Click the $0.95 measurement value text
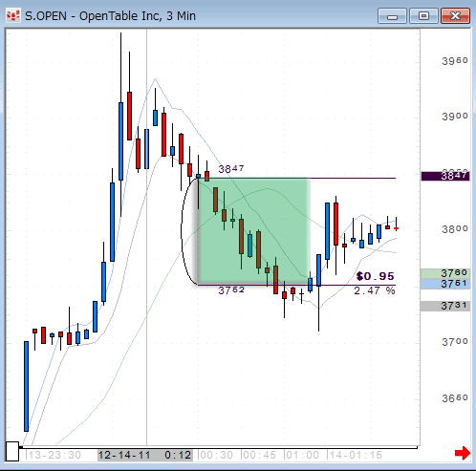The height and width of the screenshot is (471, 476). click(375, 276)
